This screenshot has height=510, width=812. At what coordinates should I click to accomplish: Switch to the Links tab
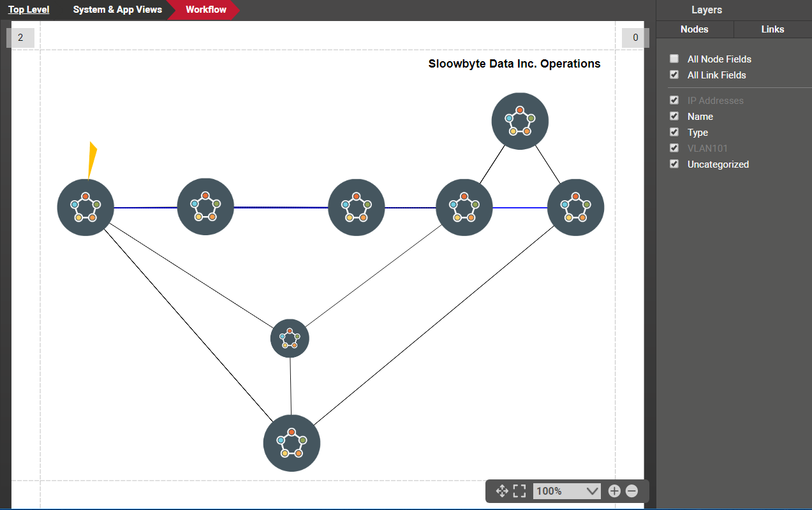pos(772,29)
